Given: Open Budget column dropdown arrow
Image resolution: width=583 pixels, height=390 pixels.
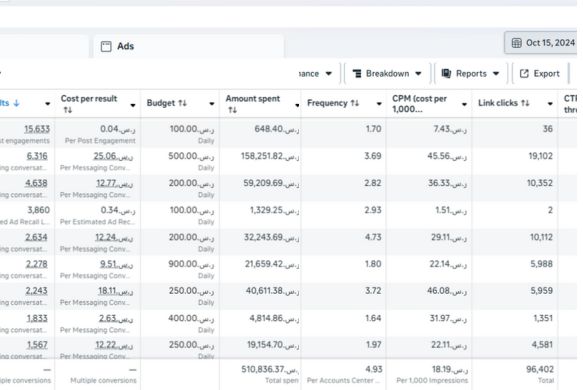Looking at the screenshot, I should click(212, 104).
